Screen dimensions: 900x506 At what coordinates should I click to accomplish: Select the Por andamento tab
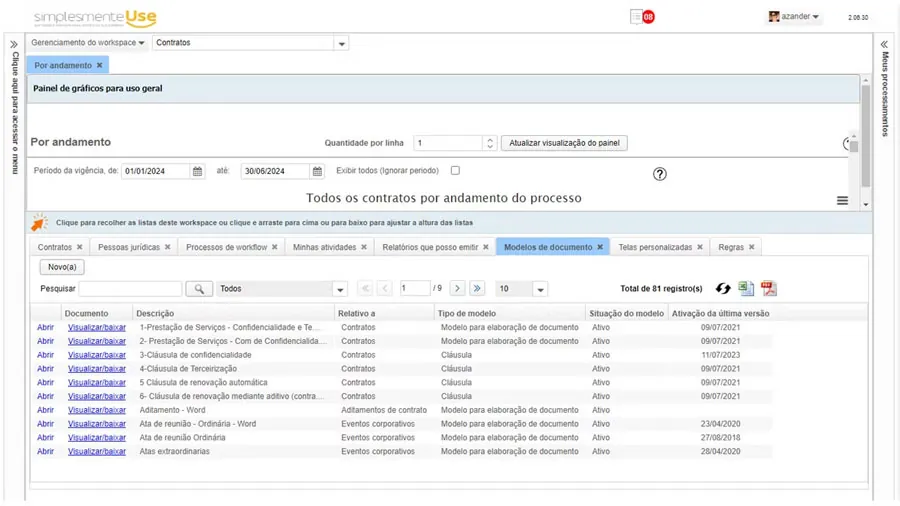(x=63, y=65)
